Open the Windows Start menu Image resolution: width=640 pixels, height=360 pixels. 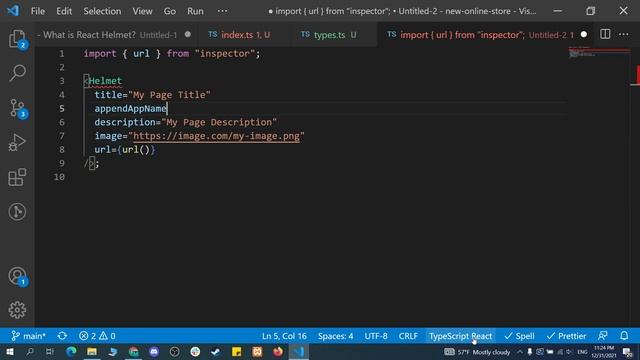9,352
